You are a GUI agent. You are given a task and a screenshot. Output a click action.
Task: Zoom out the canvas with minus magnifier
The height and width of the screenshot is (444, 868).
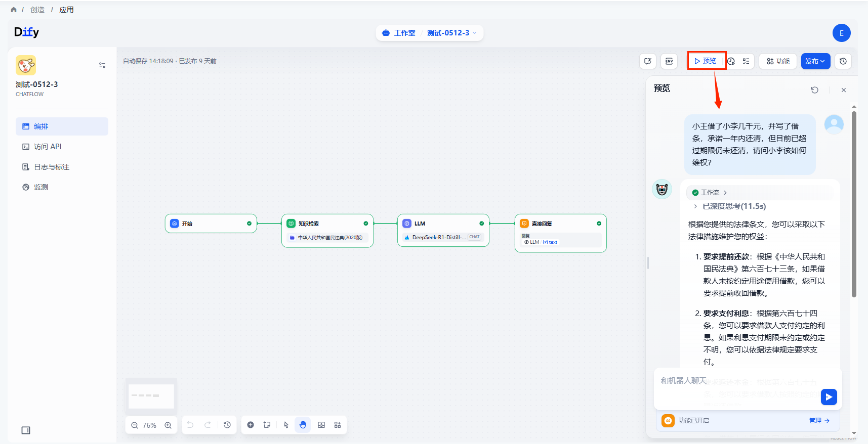[135, 425]
